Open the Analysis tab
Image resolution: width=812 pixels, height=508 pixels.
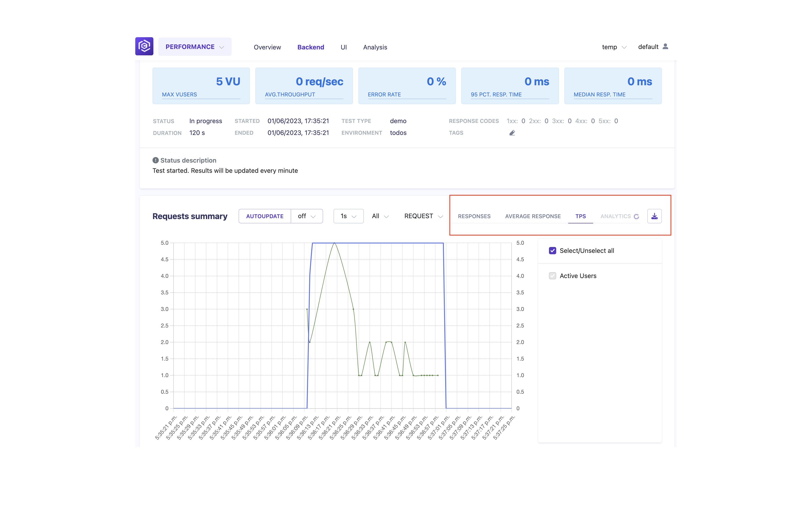(x=375, y=47)
